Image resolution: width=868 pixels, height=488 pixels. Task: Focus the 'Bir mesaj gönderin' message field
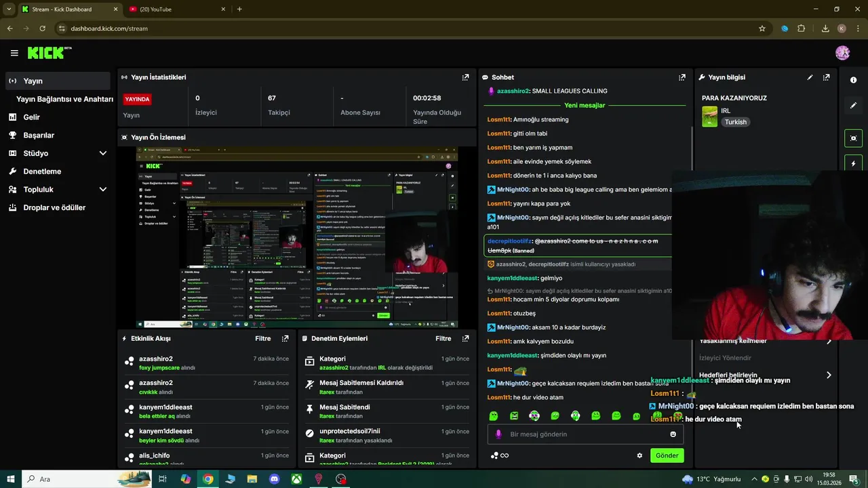[585, 434]
